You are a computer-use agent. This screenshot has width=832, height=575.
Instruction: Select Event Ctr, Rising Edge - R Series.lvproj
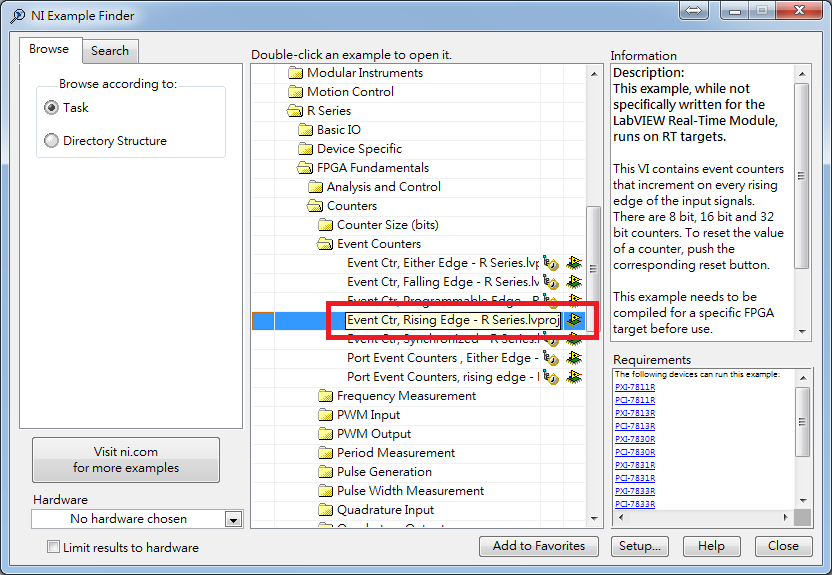click(453, 320)
